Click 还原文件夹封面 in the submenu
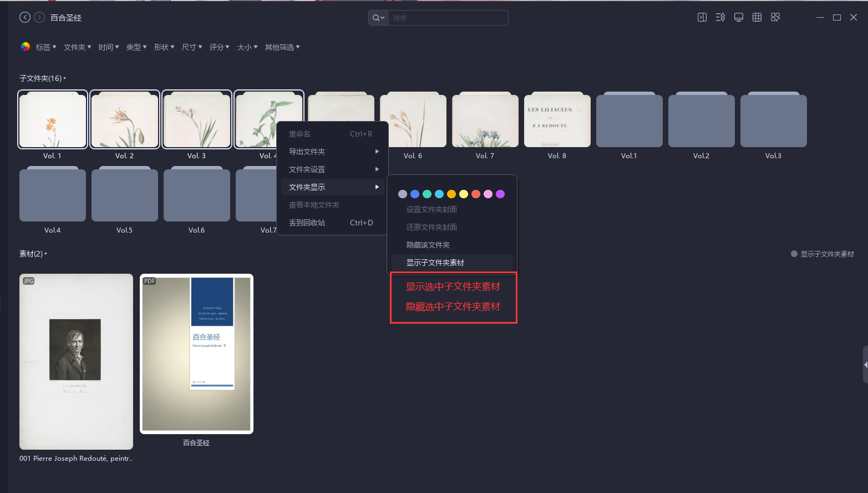The width and height of the screenshot is (868, 493). point(452,227)
